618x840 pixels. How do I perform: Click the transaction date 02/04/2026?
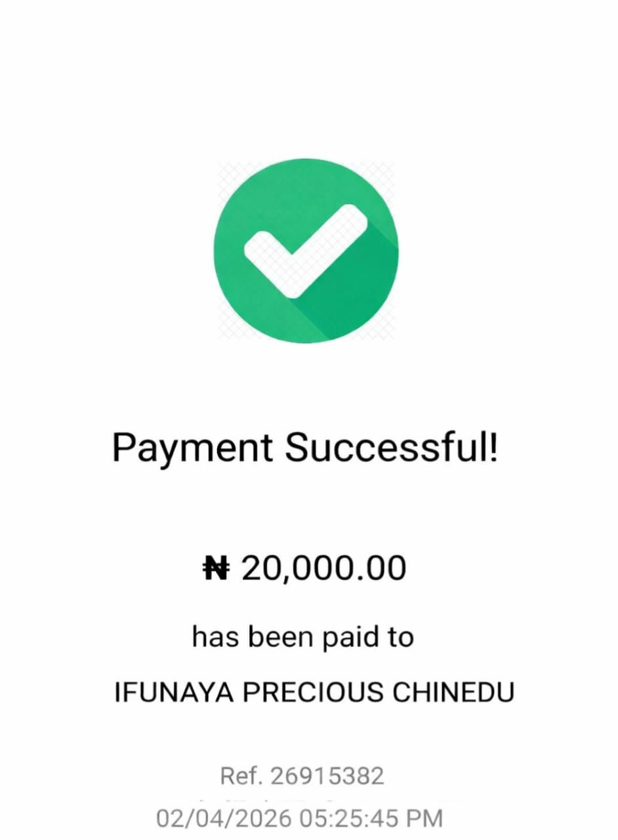(223, 818)
